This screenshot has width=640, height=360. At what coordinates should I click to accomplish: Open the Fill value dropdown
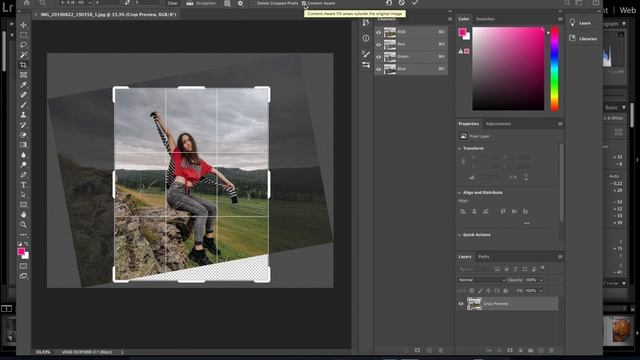542,291
